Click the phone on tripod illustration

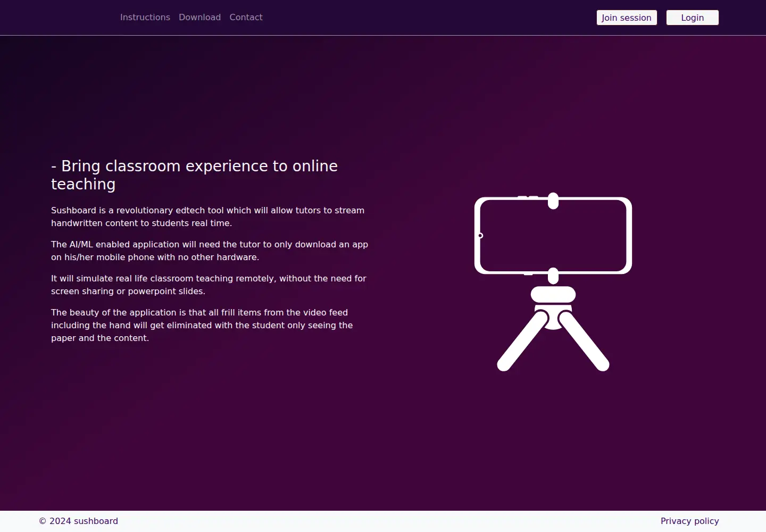(553, 282)
